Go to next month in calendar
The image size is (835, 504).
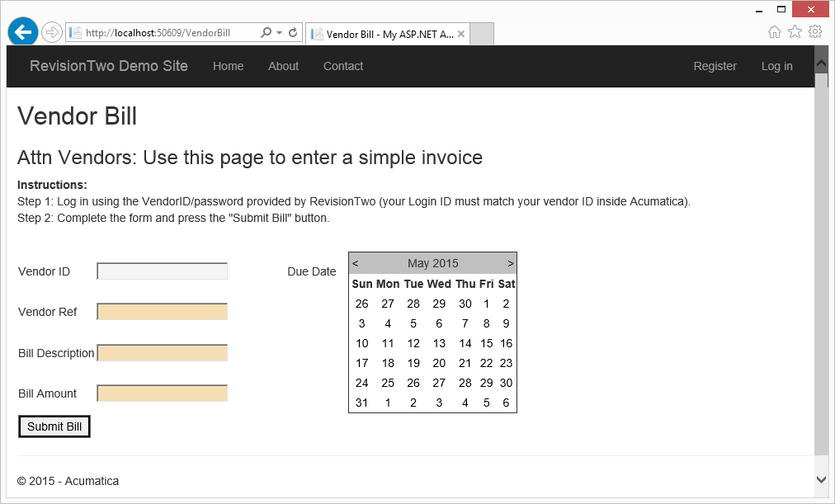(x=511, y=263)
